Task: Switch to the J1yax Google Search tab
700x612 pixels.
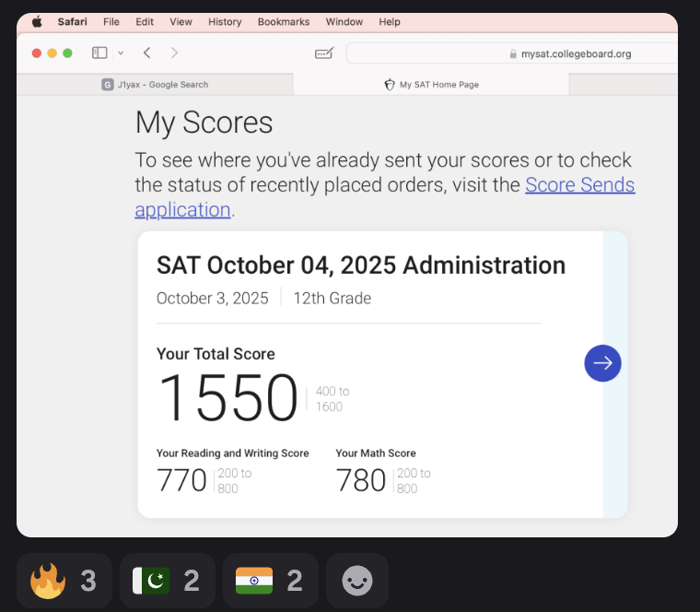Action: pos(155,85)
